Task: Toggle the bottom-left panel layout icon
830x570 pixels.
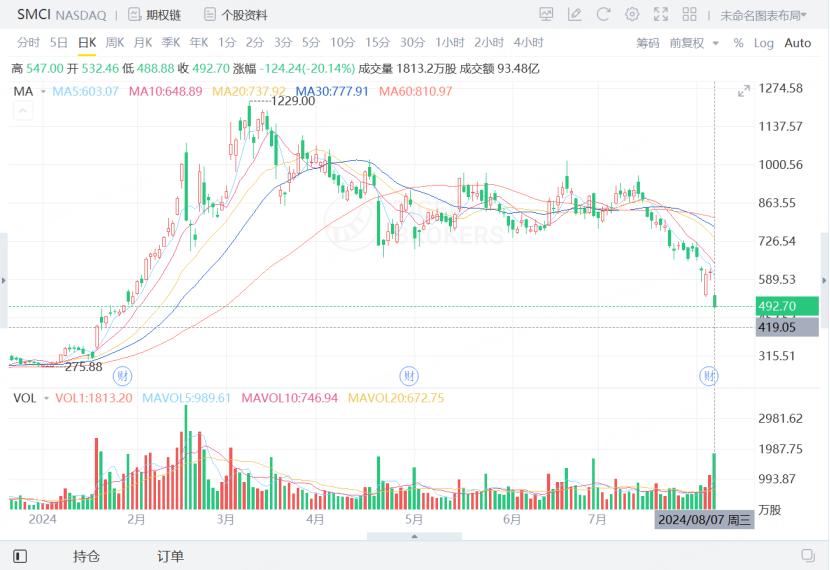Action: 20,556
